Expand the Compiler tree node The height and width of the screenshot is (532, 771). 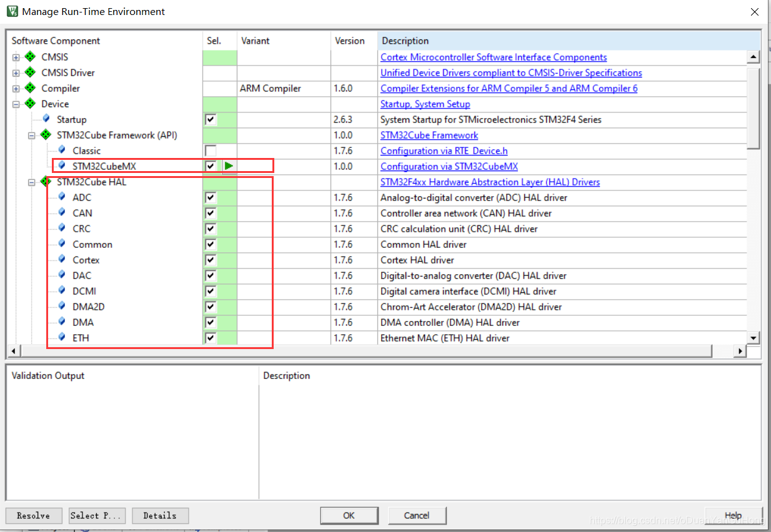[16, 89]
